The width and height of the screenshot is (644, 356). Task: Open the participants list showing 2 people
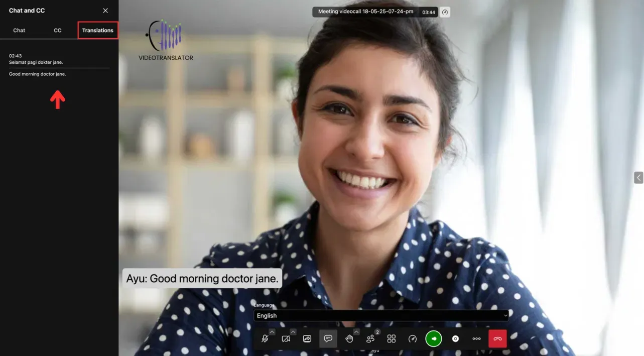pos(370,339)
